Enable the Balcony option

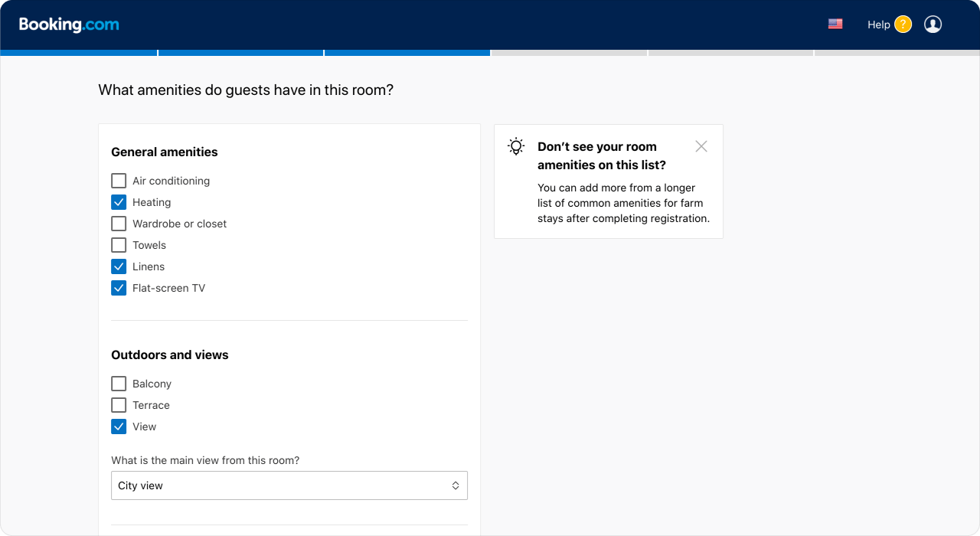pyautogui.click(x=119, y=384)
